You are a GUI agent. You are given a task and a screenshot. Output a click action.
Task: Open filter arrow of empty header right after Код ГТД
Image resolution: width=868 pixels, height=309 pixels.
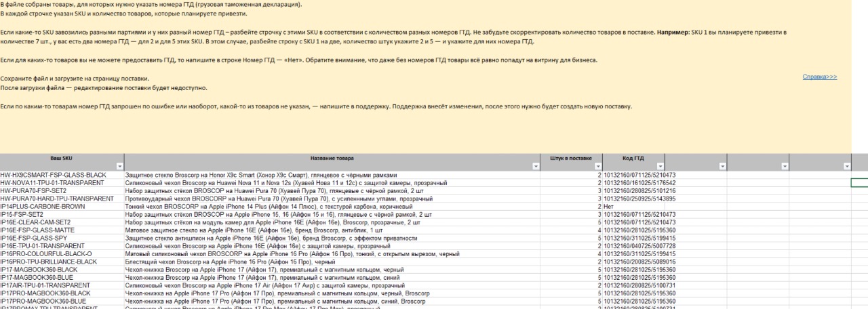(722, 165)
